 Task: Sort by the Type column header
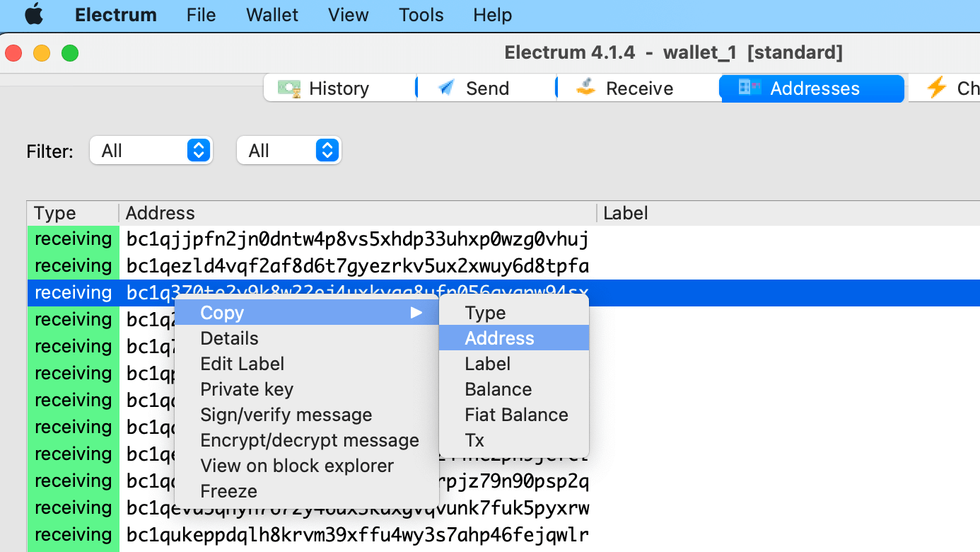tap(73, 214)
